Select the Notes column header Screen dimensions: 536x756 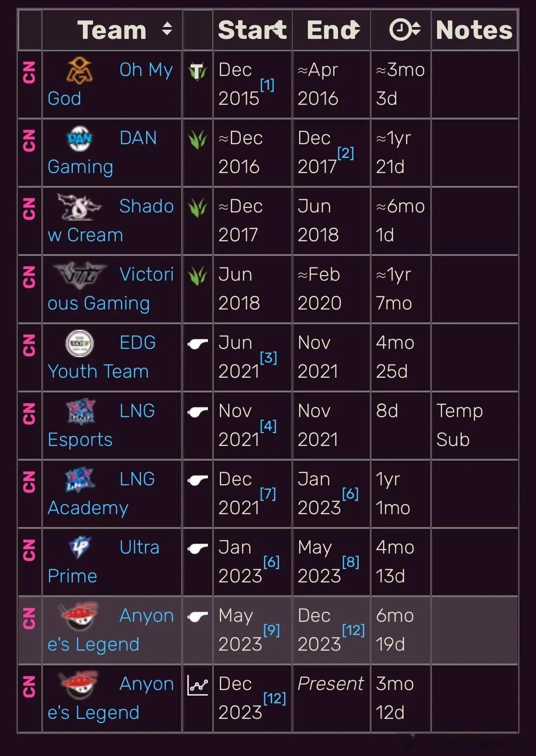click(474, 30)
